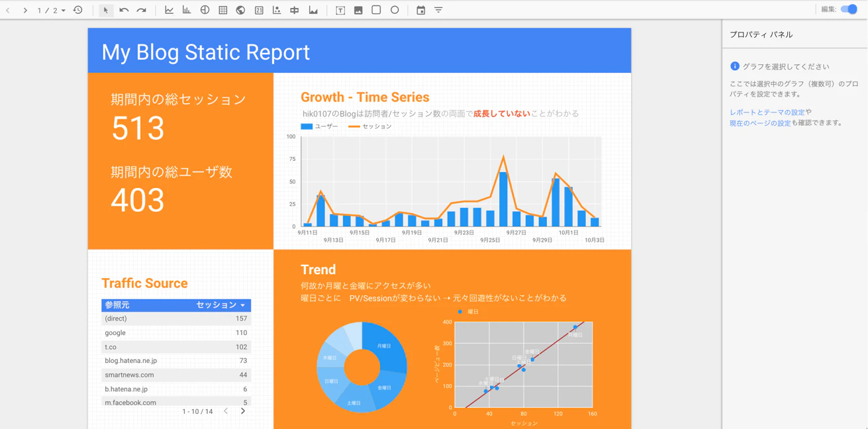
Task: Select the 成長していない red text
Action: click(x=501, y=114)
